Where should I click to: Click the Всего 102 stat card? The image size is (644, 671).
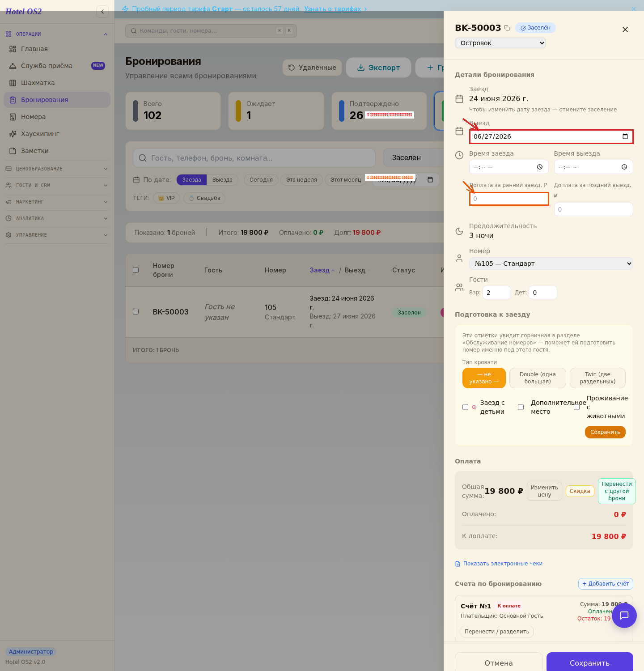click(173, 111)
